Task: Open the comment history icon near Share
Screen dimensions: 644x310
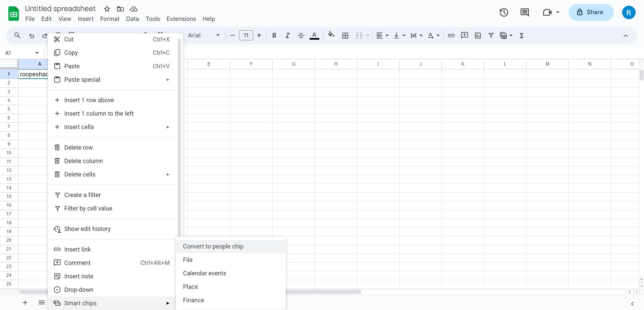Action: [x=524, y=12]
